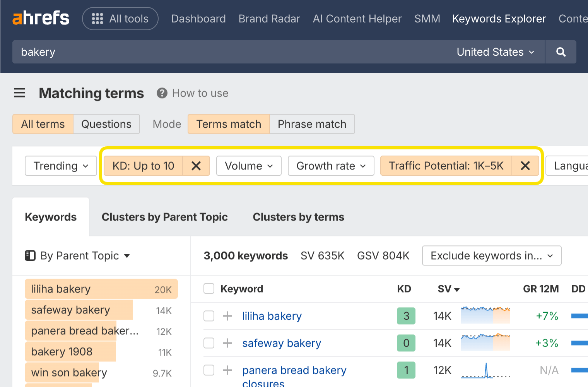The image size is (588, 387).
Task: Click the panel icon beside By Parent Topic
Action: pyautogui.click(x=30, y=255)
